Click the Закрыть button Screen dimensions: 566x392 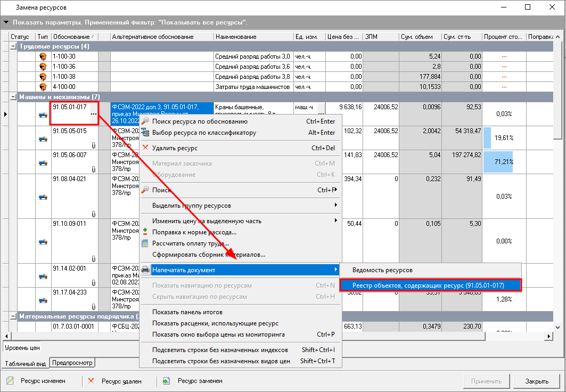tap(537, 381)
